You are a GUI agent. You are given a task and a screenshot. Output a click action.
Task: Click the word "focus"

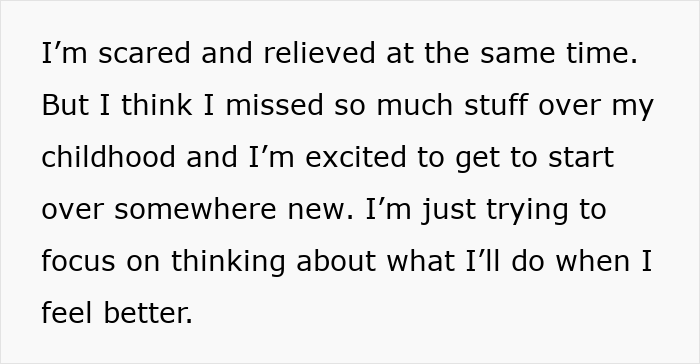coord(78,261)
